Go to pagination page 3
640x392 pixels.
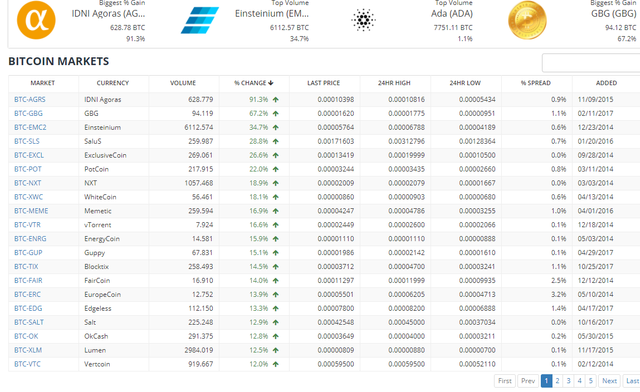pos(569,381)
